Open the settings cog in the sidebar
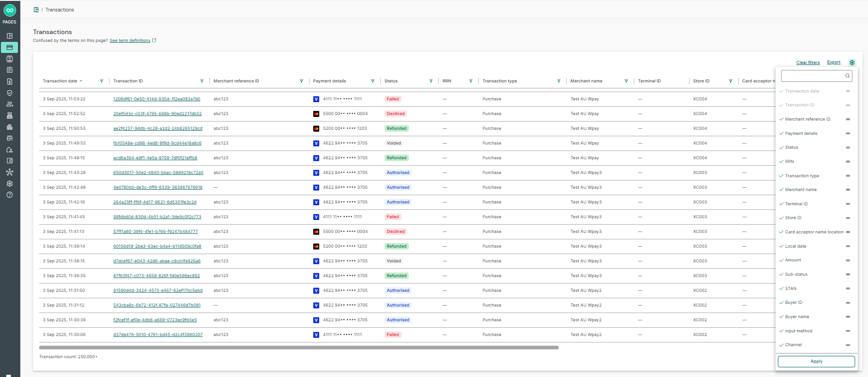Image resolution: width=868 pixels, height=377 pixels. coord(10,184)
